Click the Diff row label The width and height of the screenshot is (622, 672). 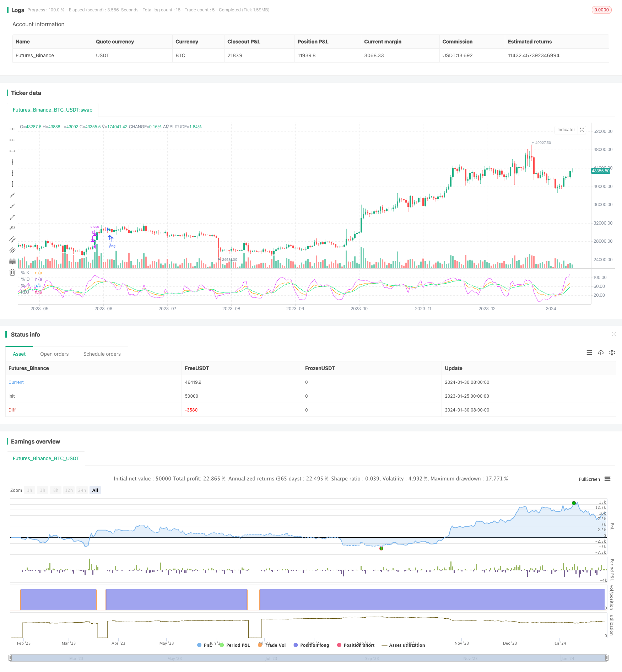coord(12,410)
